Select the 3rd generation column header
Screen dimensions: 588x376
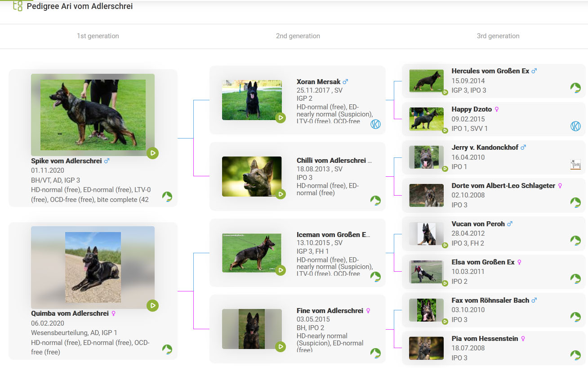498,36
